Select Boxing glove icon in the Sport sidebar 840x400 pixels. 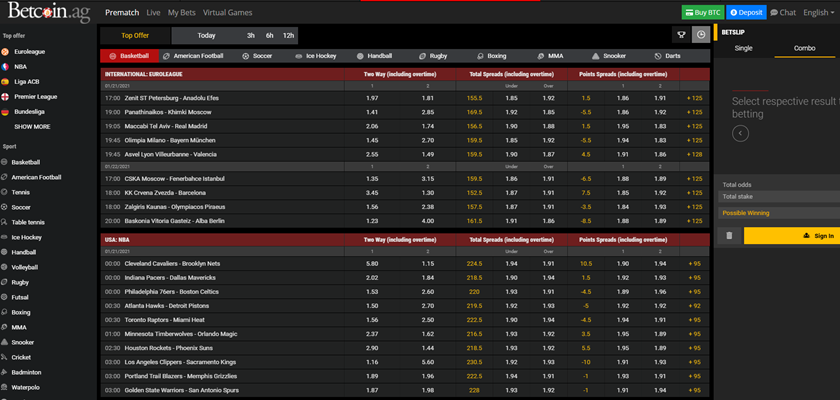tap(5, 312)
